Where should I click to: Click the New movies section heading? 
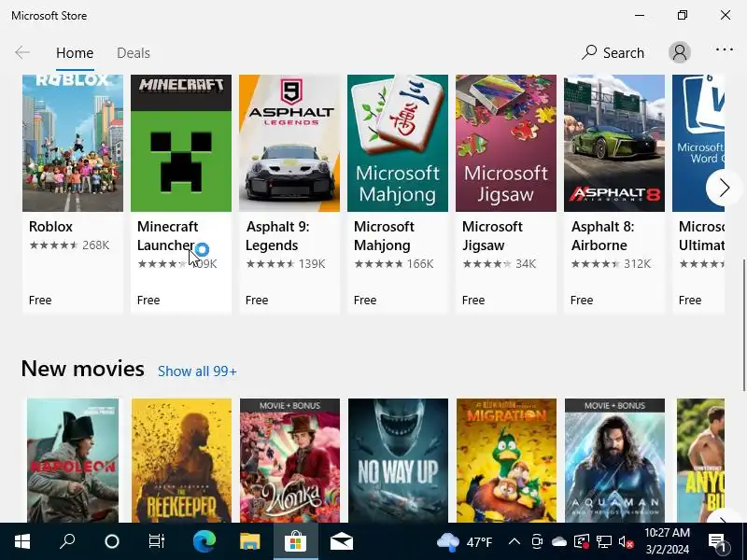(x=83, y=369)
